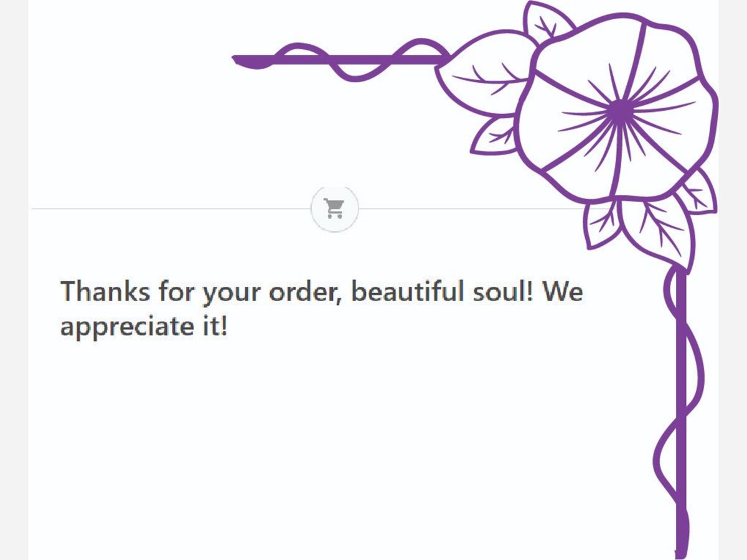
Task: Click the divider line between cart and flower
Action: pos(471,209)
